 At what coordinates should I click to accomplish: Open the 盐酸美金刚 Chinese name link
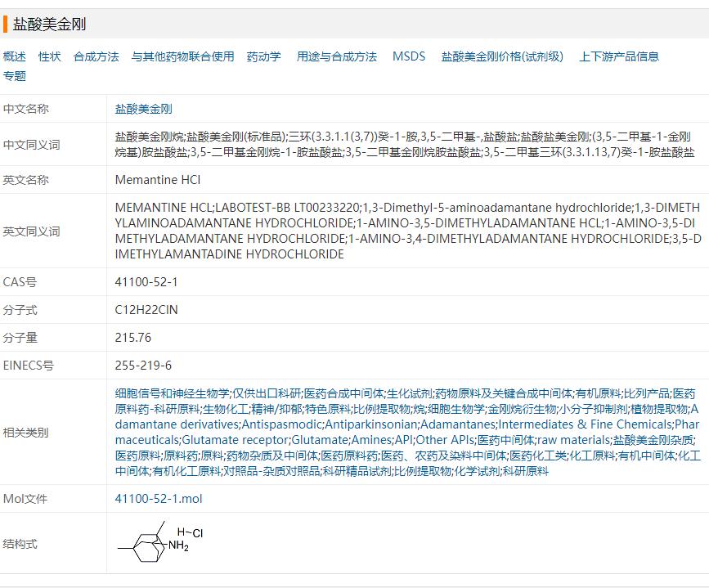click(x=144, y=109)
